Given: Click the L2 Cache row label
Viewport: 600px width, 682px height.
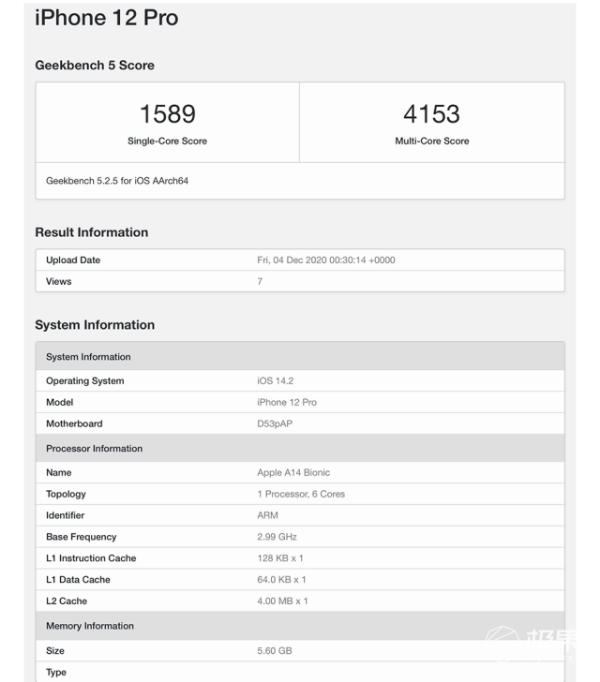Looking at the screenshot, I should (x=67, y=601).
